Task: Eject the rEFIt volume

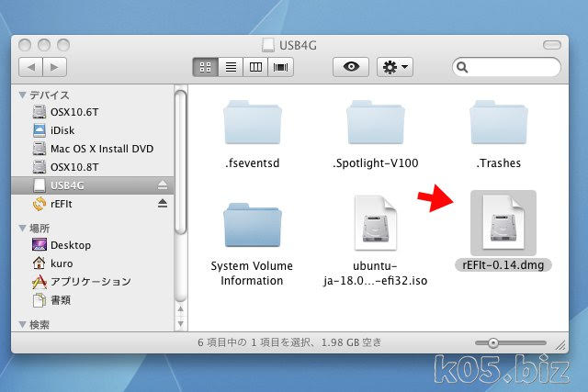Action: [x=163, y=203]
